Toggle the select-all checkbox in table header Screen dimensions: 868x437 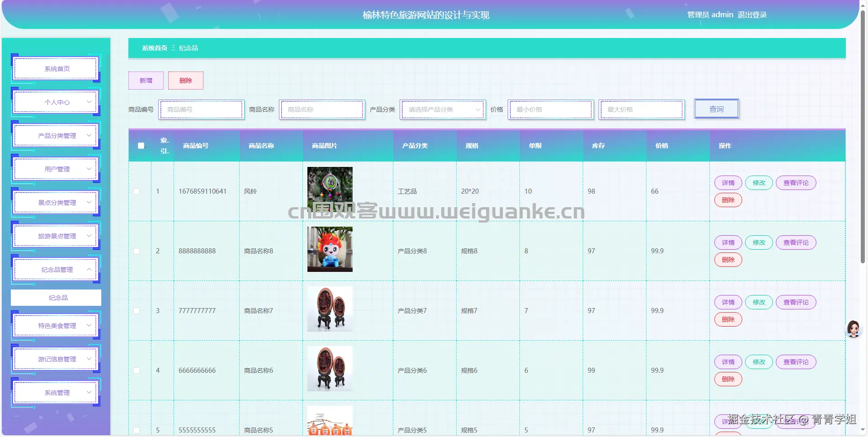tap(141, 146)
